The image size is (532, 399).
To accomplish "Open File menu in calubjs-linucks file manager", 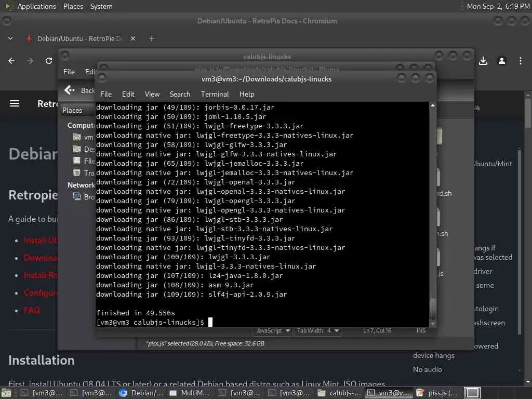I will [x=69, y=72].
